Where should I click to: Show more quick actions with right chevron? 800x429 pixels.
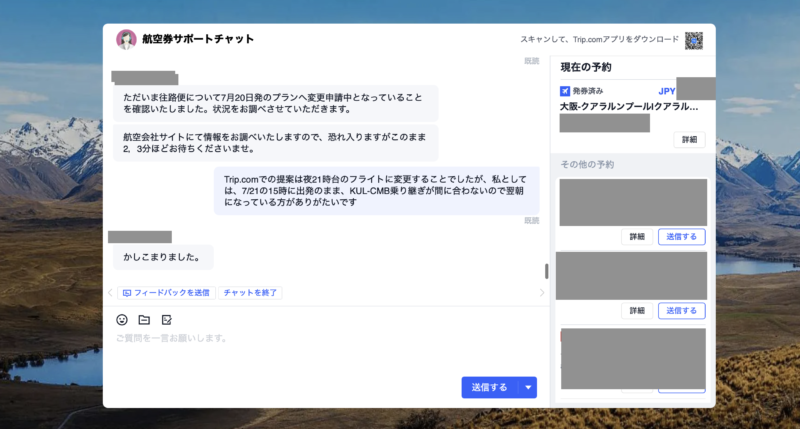coord(542,293)
